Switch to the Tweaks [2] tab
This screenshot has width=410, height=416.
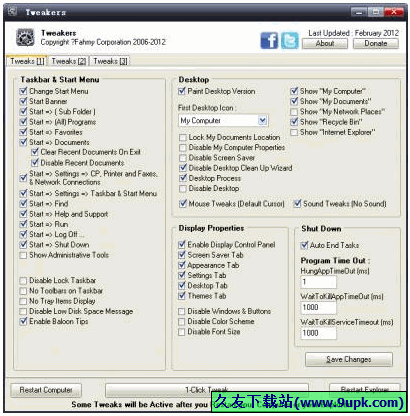[x=69, y=61]
